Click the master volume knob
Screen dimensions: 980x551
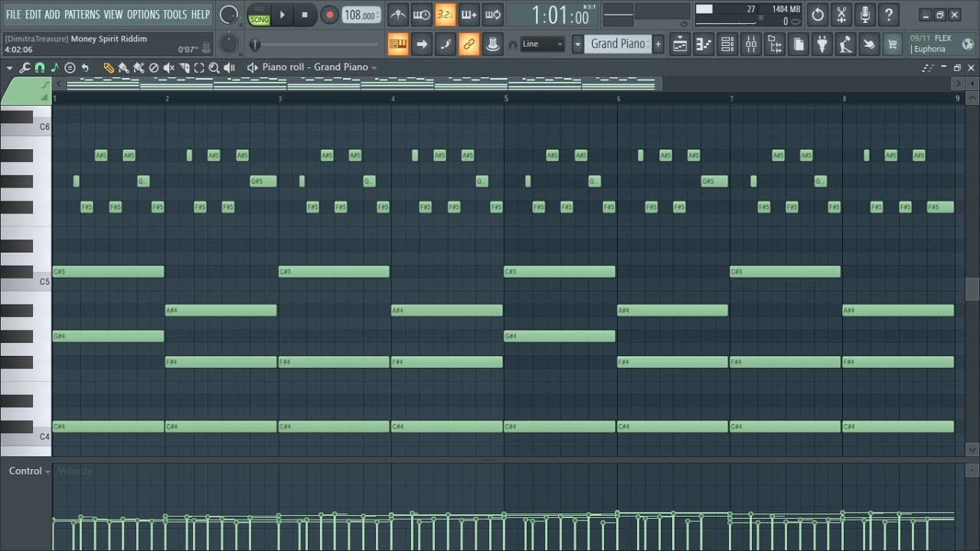point(228,15)
